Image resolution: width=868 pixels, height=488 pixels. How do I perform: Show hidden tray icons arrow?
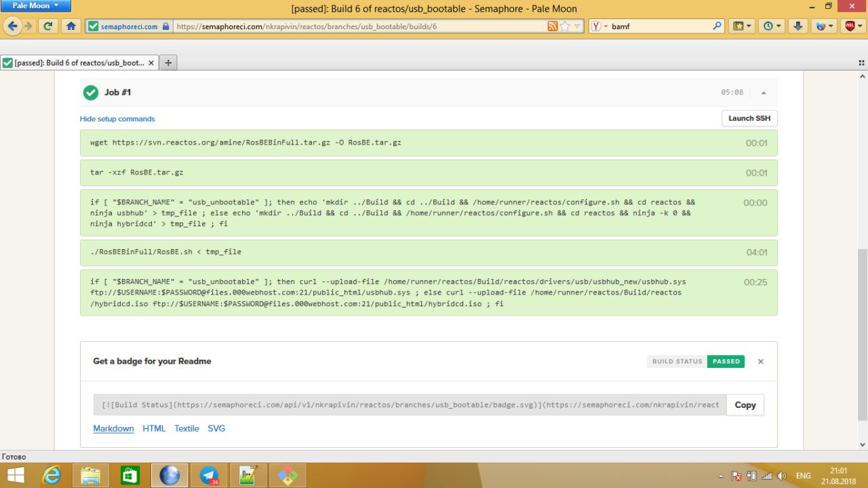[720, 476]
